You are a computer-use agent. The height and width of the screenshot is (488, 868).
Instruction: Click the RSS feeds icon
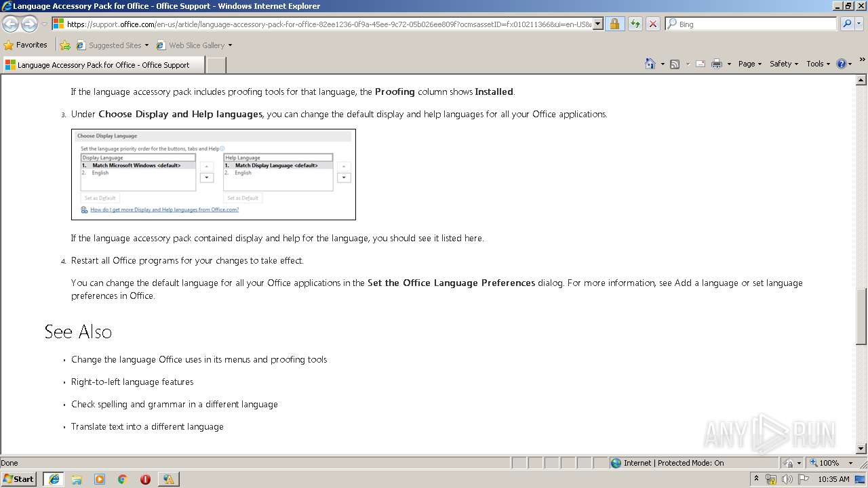point(675,64)
